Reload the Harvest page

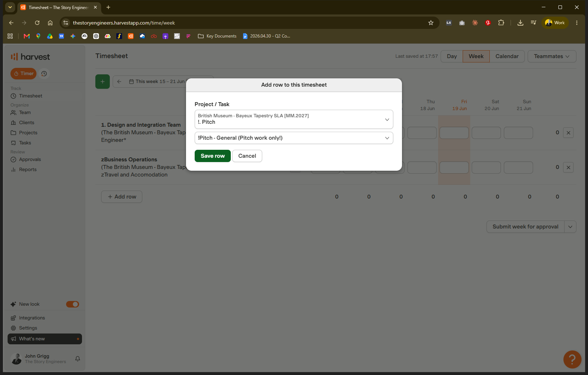[x=37, y=23]
